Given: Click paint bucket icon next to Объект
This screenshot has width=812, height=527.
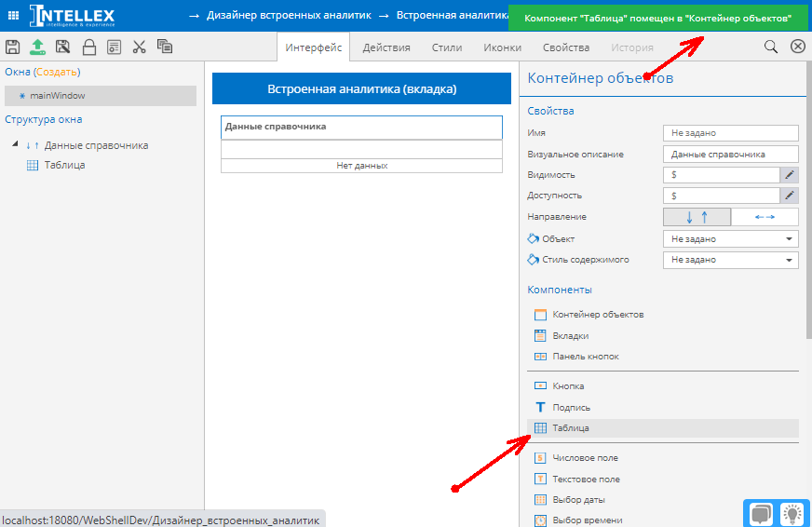Looking at the screenshot, I should (533, 238).
